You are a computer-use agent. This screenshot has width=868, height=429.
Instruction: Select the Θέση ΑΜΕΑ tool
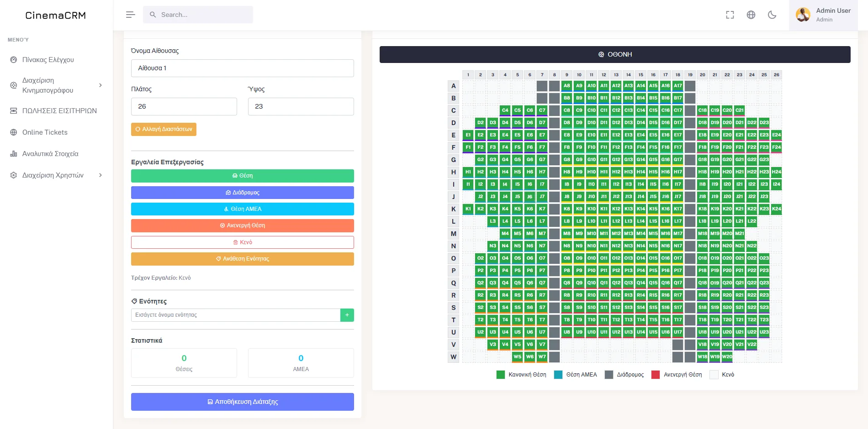[243, 209]
